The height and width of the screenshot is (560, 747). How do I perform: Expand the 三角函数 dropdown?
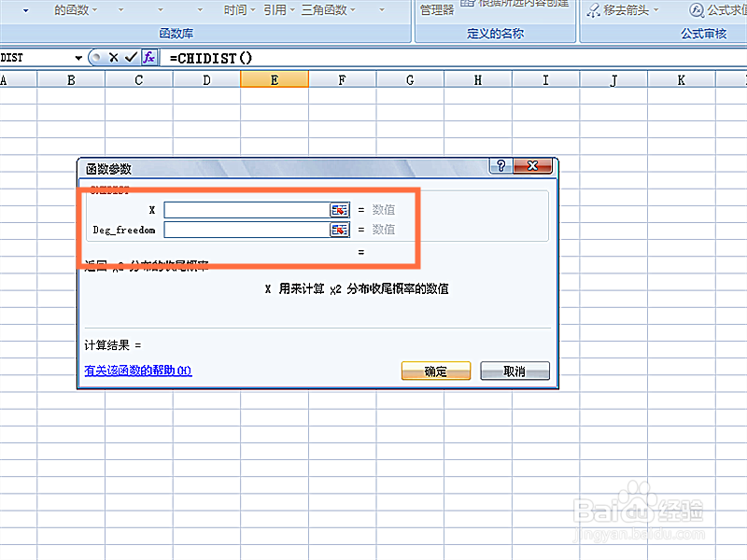[353, 10]
